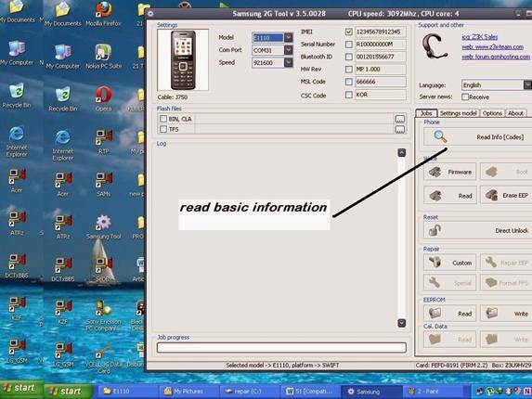Click the EEPROM Write button
Viewport: 532px width, 399px height.
pyautogui.click(x=506, y=314)
